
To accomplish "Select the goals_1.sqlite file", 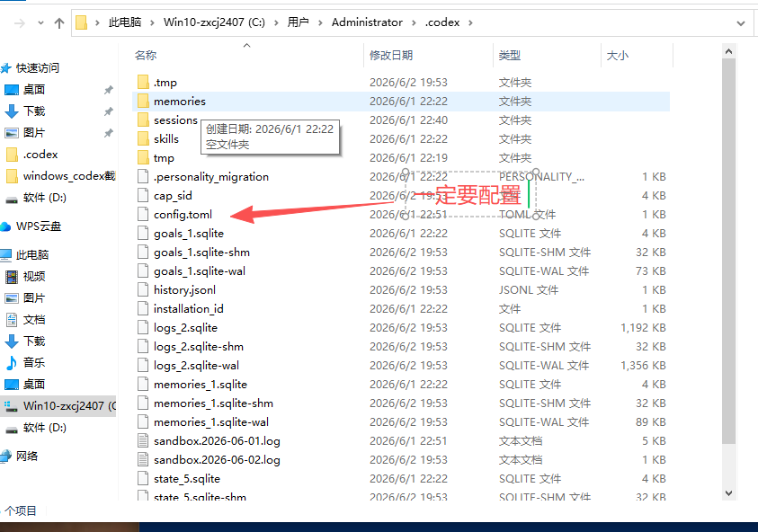I will tap(189, 234).
